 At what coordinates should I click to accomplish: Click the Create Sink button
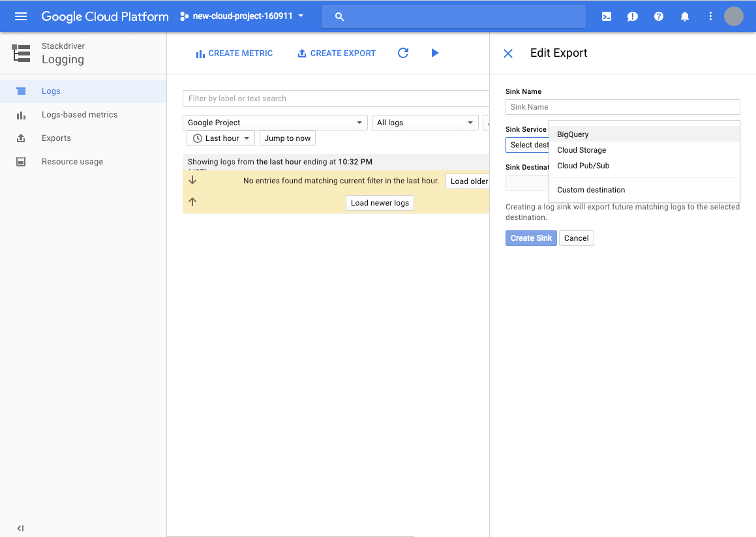point(531,238)
